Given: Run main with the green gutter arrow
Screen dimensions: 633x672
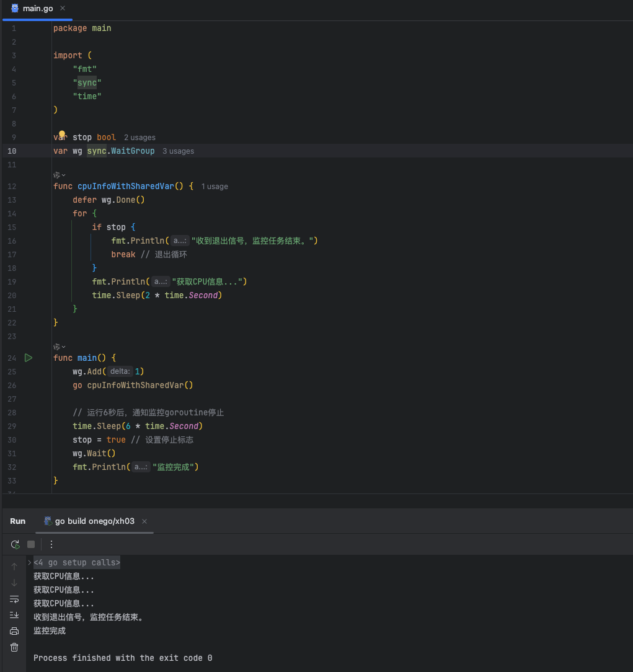Looking at the screenshot, I should tap(29, 358).
